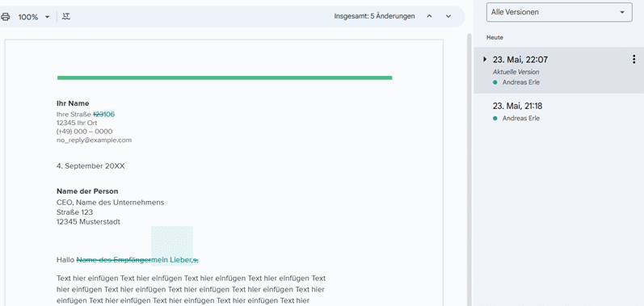Open more options for 22:07 version
Screen dimensions: 644x306
point(633,60)
